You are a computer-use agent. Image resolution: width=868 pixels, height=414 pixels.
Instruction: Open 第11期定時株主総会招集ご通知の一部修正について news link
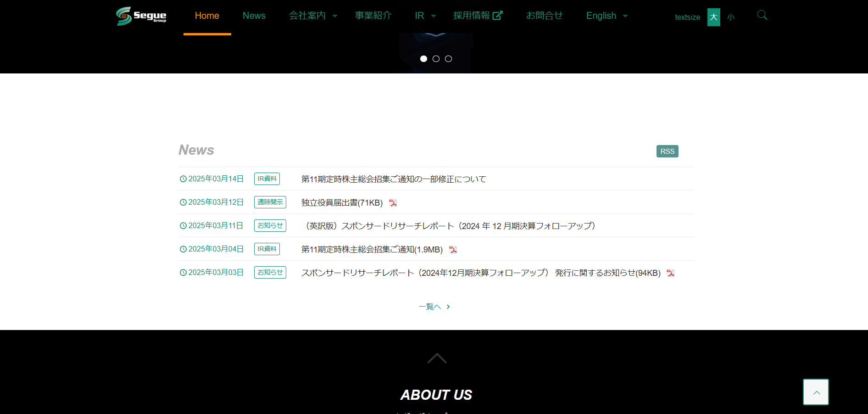[x=393, y=179]
